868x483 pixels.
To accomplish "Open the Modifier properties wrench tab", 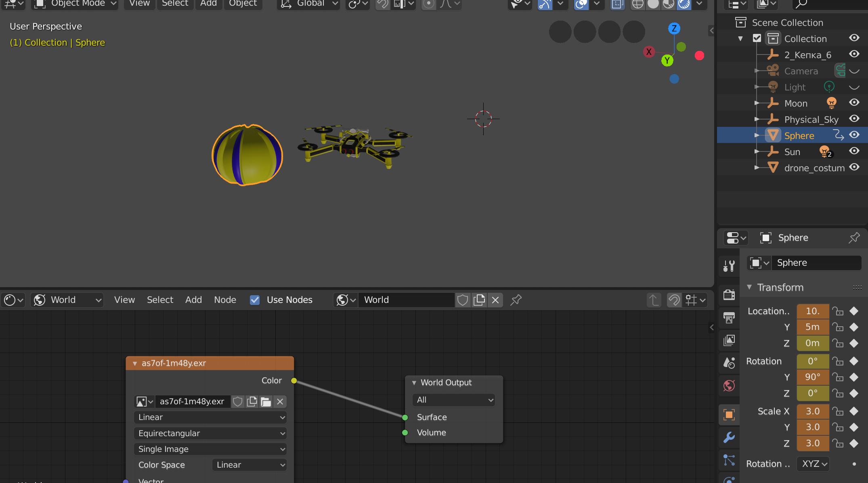I will (x=729, y=437).
